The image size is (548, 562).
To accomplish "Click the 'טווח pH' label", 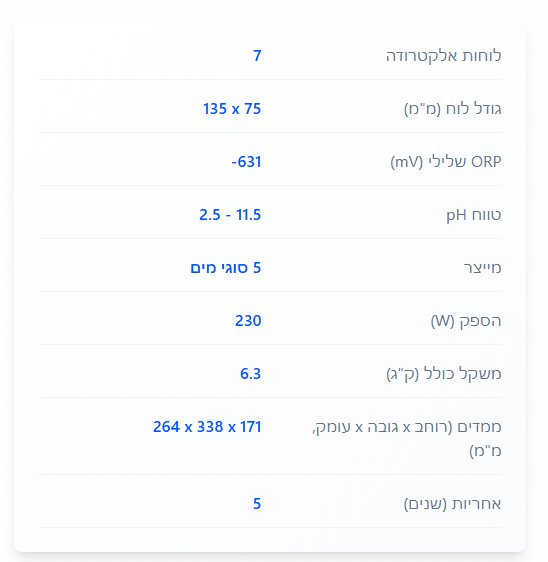I will coord(473,215).
